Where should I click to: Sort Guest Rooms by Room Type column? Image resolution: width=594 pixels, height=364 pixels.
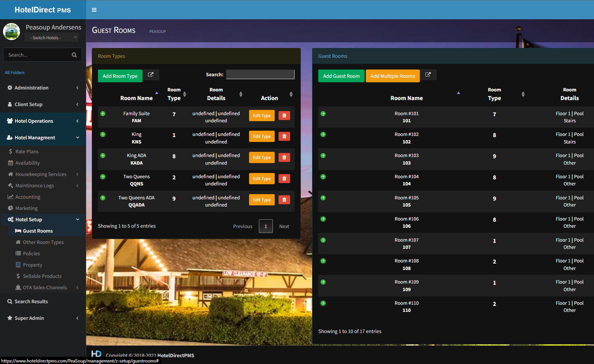pyautogui.click(x=495, y=94)
